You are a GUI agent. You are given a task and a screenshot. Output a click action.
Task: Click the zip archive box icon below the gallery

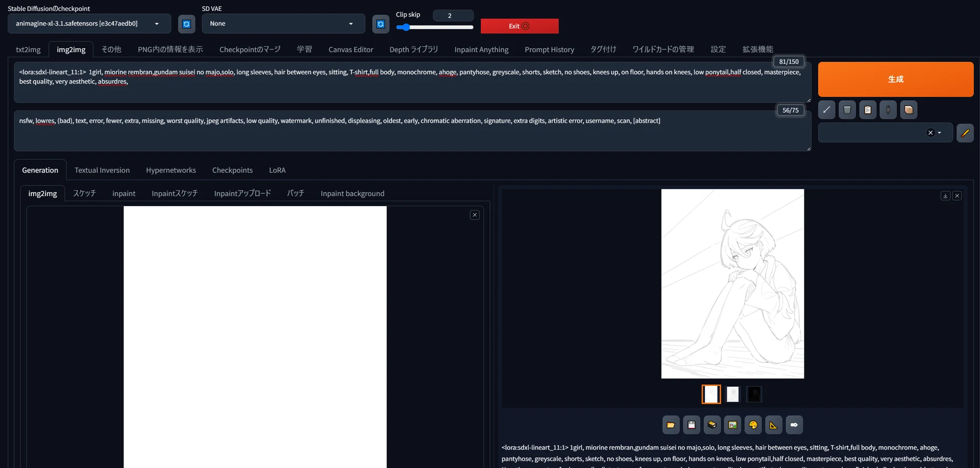pyautogui.click(x=712, y=425)
